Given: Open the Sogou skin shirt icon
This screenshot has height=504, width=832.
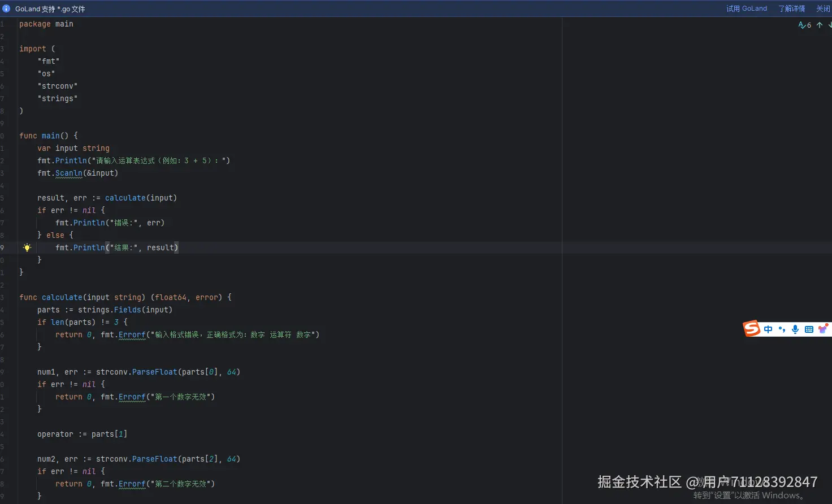Looking at the screenshot, I should pos(823,329).
